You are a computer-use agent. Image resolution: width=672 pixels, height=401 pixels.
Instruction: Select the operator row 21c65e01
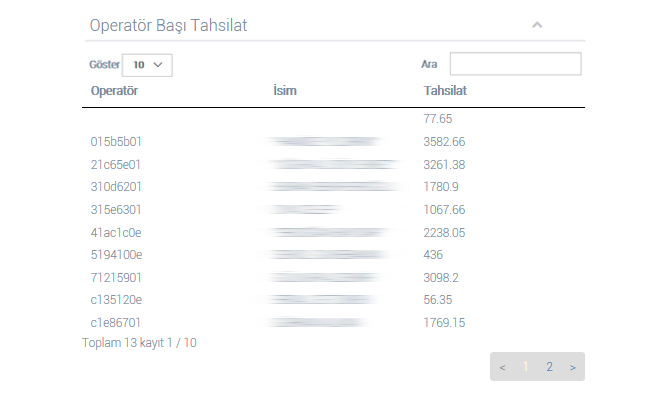[333, 165]
